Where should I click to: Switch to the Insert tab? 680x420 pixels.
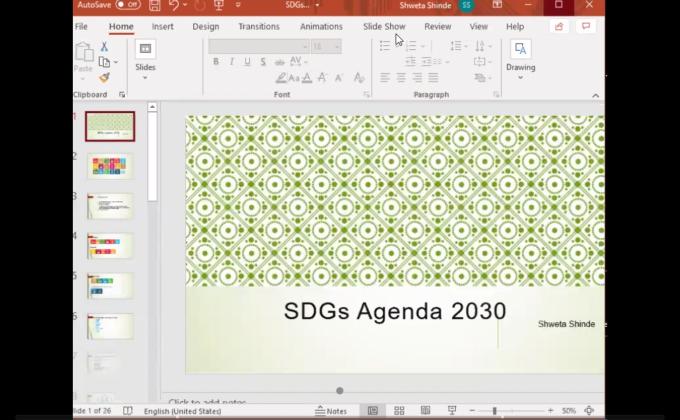[x=163, y=26]
